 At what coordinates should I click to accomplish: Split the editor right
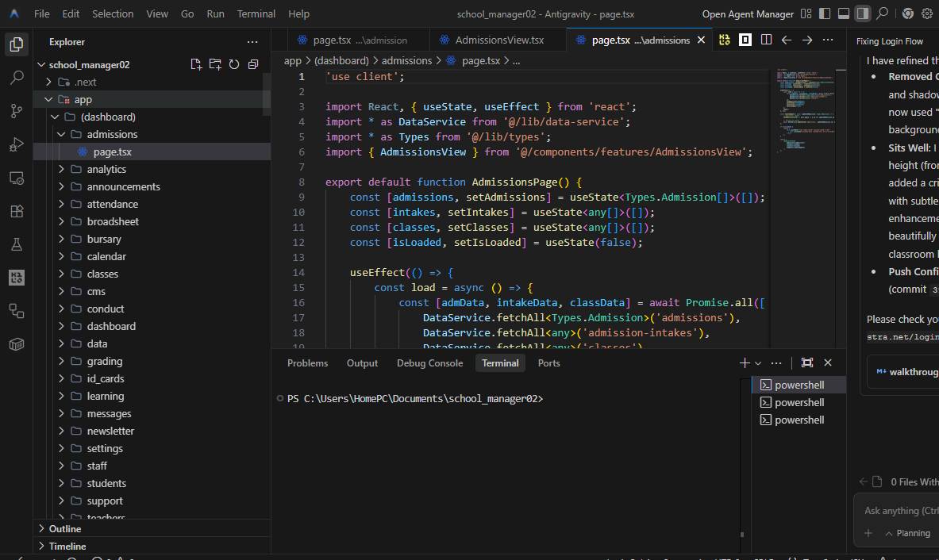(x=766, y=40)
